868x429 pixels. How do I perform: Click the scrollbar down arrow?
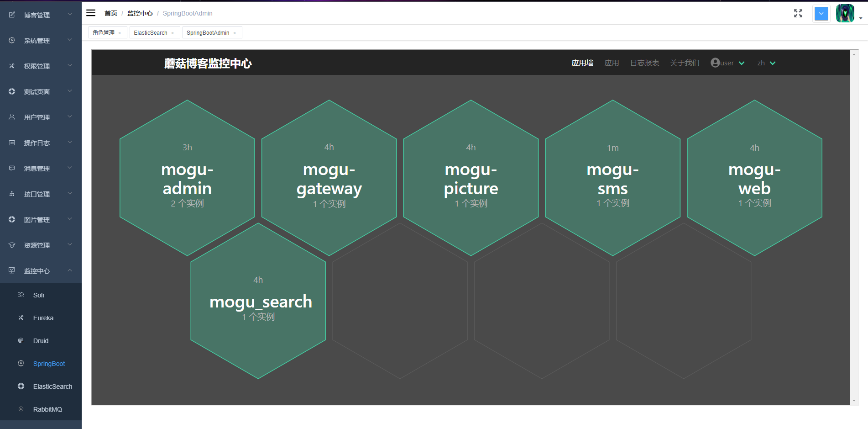coord(854,401)
